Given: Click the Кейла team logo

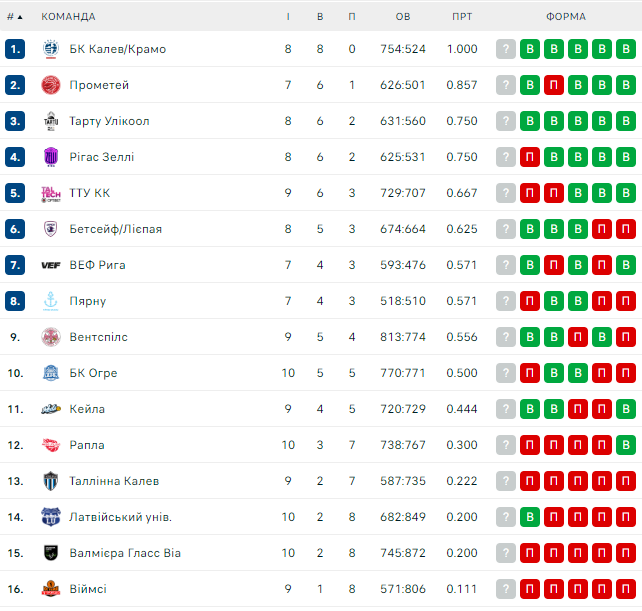Looking at the screenshot, I should 51,409.
